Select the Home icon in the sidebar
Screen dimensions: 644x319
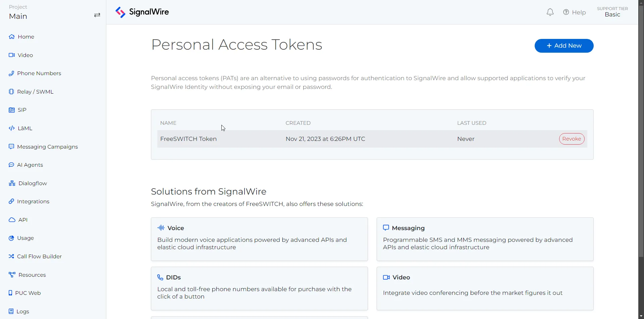pos(11,36)
